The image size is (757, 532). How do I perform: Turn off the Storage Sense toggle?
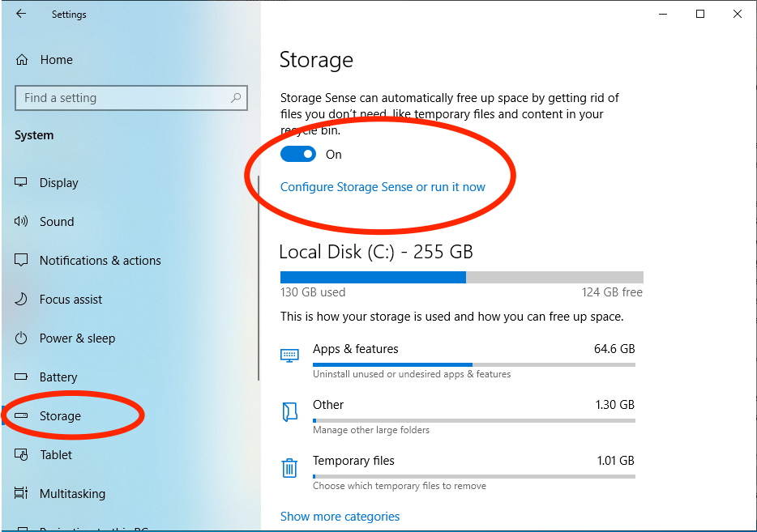pyautogui.click(x=298, y=155)
